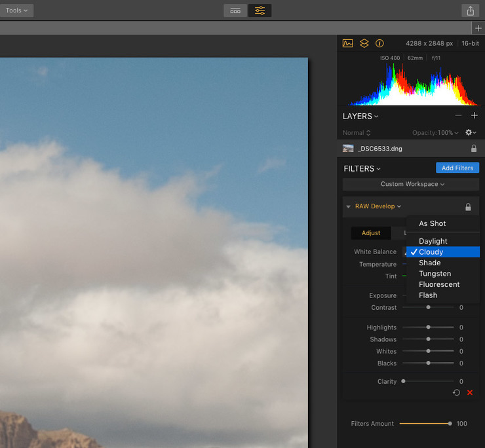Open the layer settings gear menu
This screenshot has width=485, height=448.
[x=470, y=132]
